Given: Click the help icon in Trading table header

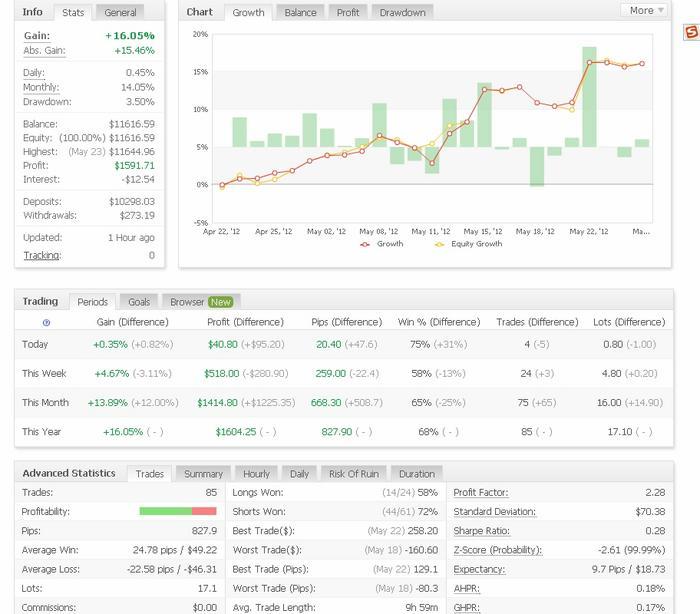Looking at the screenshot, I should tap(46, 323).
